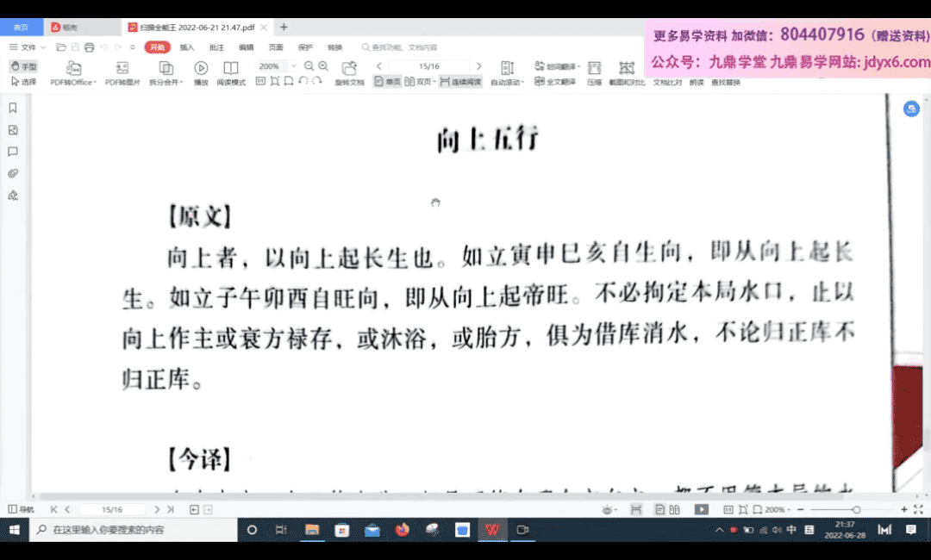Open attachments panel paperclip icon
Viewport: 931px width, 560px height.
13,173
